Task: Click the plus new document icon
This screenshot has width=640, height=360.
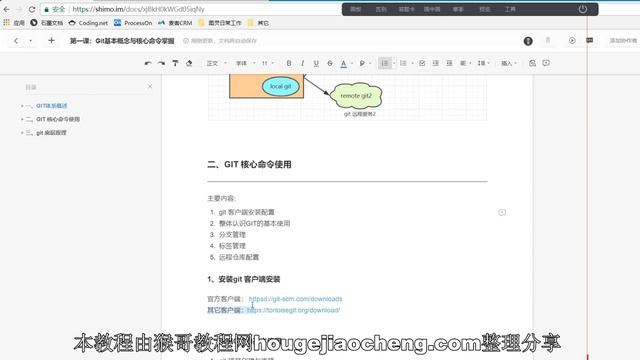Action: pos(51,40)
